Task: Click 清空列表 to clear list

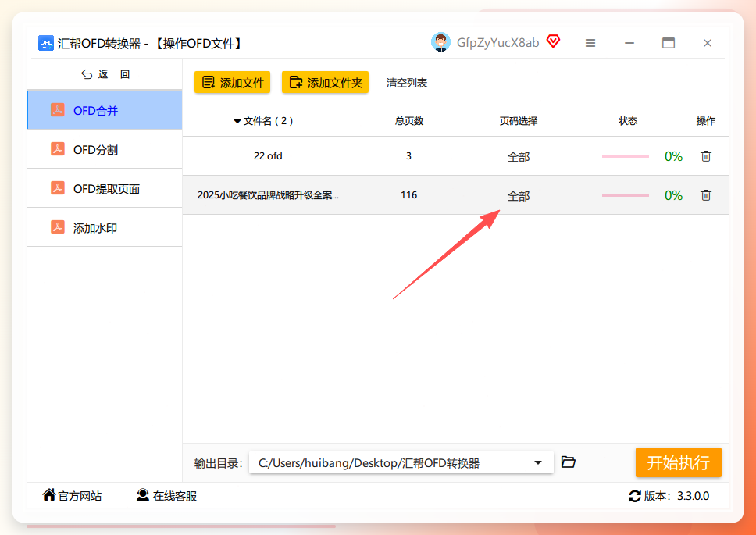Action: tap(406, 83)
